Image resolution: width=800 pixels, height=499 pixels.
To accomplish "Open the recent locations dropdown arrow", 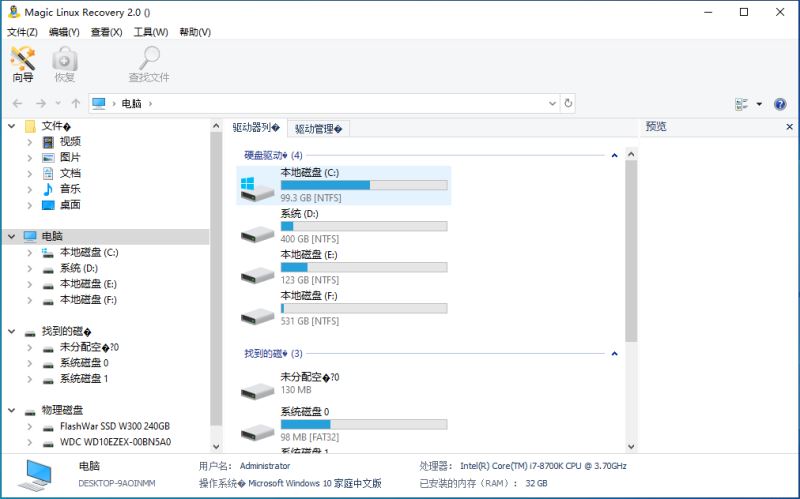I will [x=58, y=104].
